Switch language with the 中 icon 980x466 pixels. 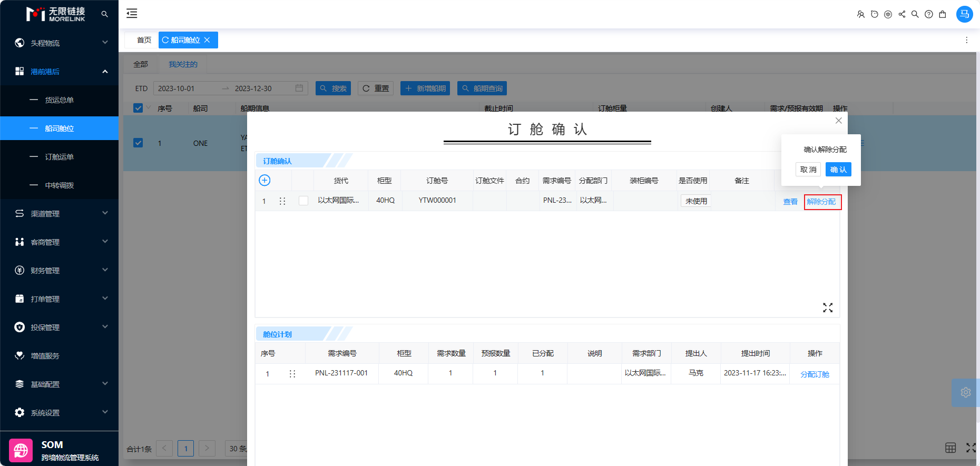click(888, 14)
